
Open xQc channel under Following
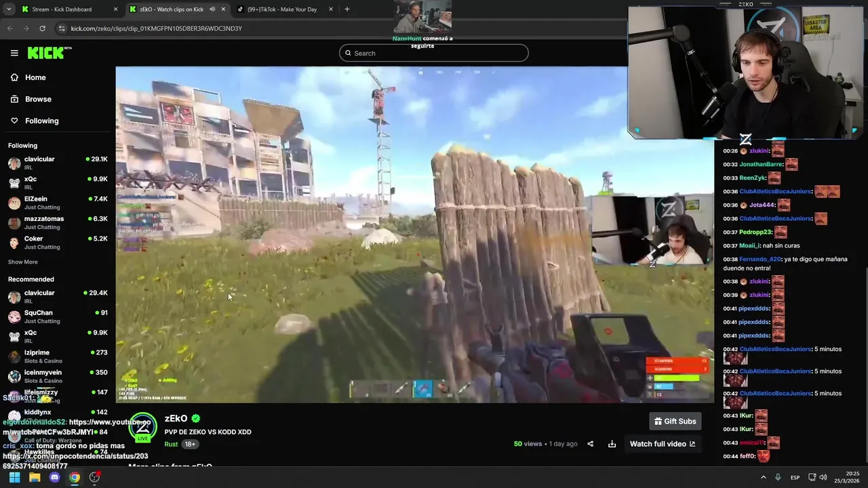coord(58,182)
